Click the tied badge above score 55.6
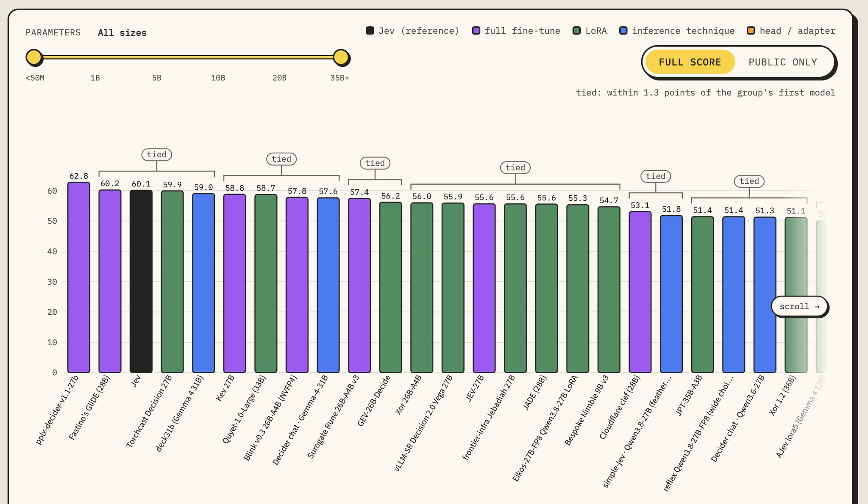 [515, 168]
